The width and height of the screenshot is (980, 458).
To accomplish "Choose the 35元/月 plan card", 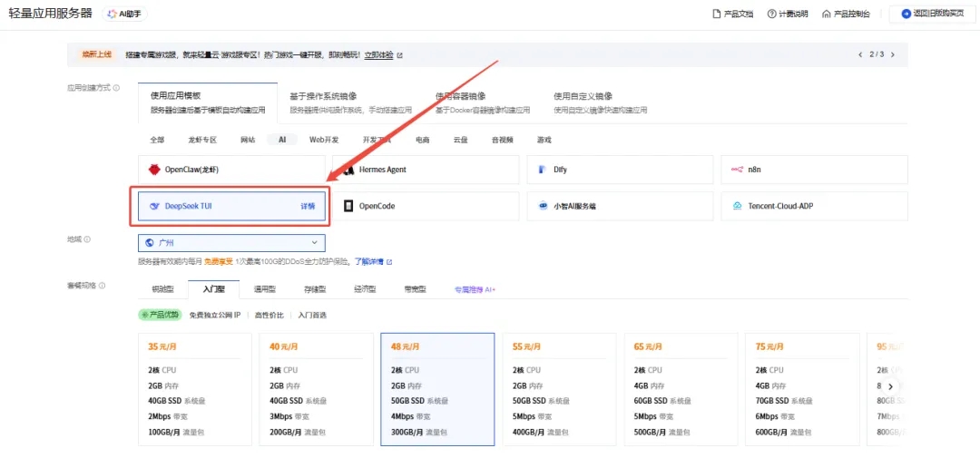I will click(x=194, y=389).
